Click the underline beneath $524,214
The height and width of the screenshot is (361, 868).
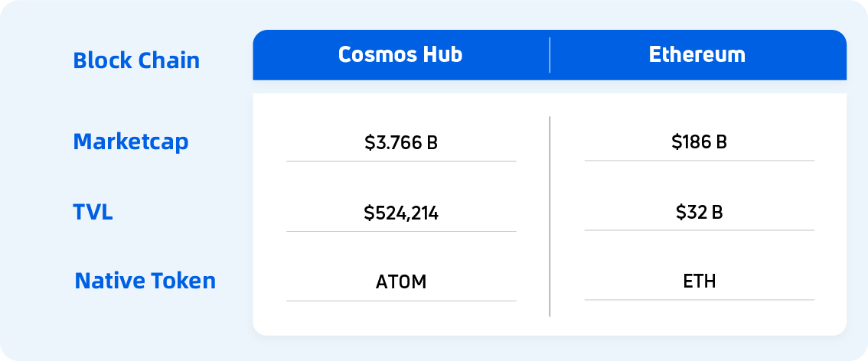pyautogui.click(x=401, y=231)
